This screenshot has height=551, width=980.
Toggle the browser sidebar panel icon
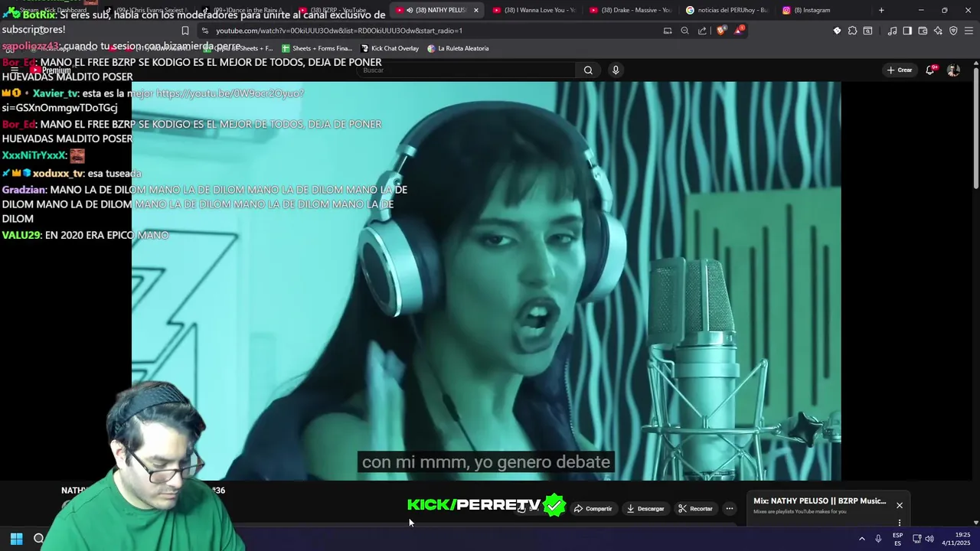pos(907,31)
